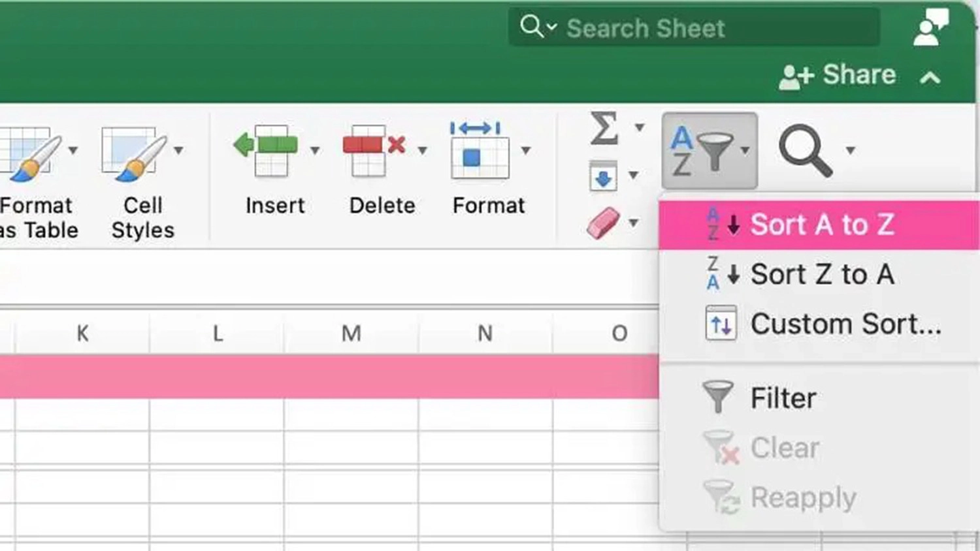Click the Clear eraser icon
The width and height of the screenshot is (980, 551).
click(x=604, y=223)
